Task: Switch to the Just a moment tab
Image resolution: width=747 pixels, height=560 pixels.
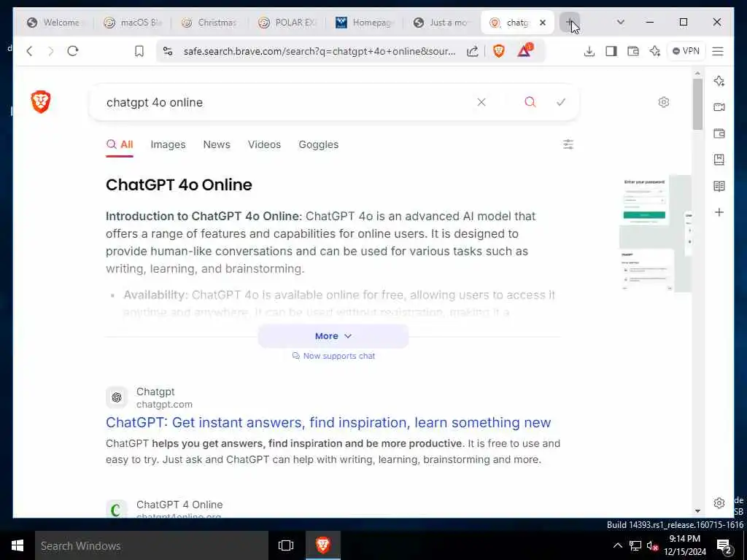Action: point(441,23)
